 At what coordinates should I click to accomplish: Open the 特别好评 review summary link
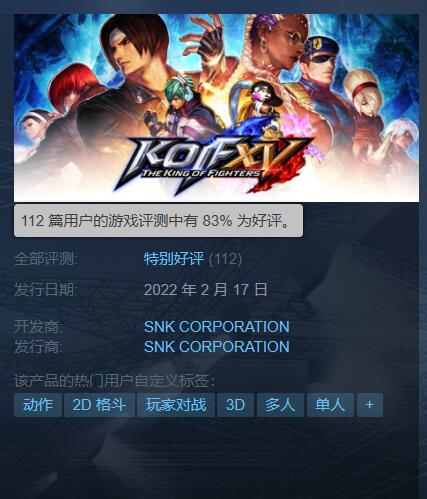coord(174,259)
